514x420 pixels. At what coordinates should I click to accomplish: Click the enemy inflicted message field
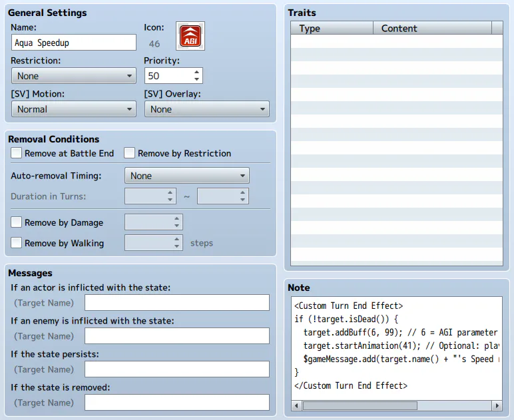177,336
